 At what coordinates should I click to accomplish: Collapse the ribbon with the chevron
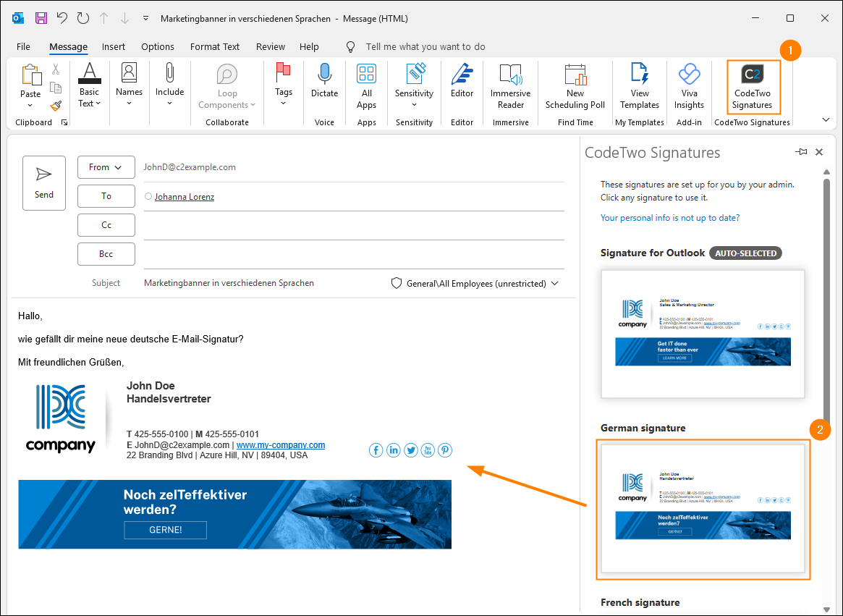click(x=826, y=119)
